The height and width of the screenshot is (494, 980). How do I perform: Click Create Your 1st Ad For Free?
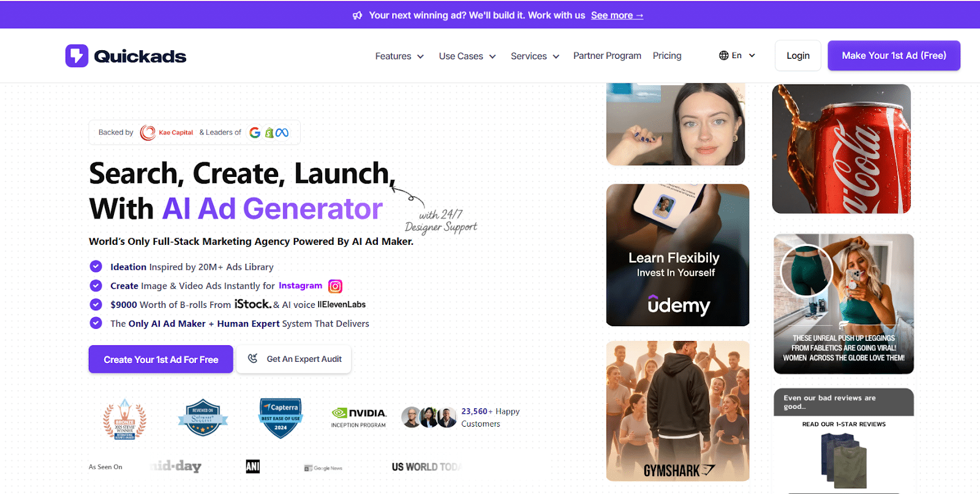pyautogui.click(x=161, y=359)
